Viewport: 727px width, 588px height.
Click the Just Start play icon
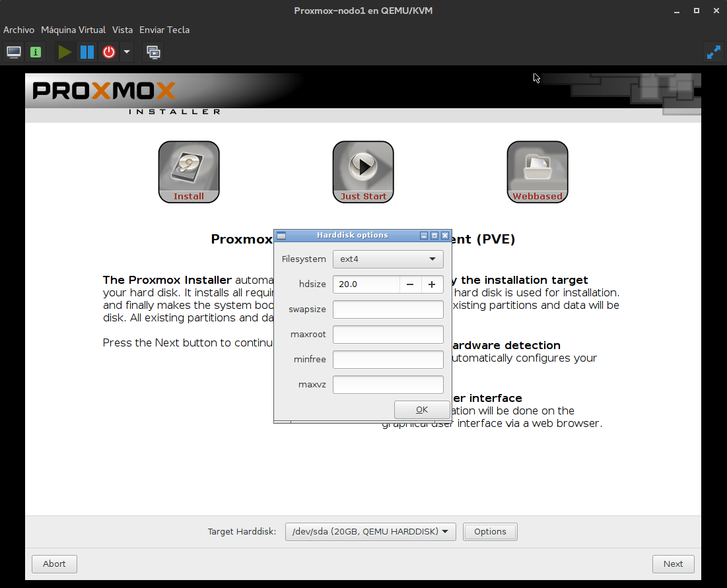coord(363,172)
